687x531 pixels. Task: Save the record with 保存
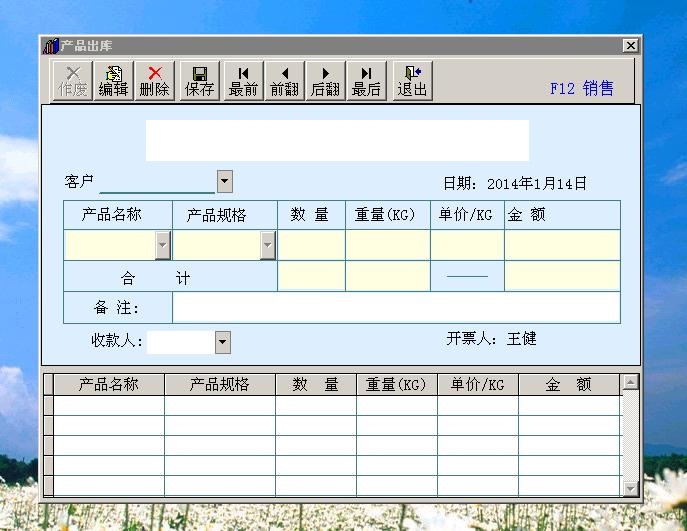pos(199,81)
